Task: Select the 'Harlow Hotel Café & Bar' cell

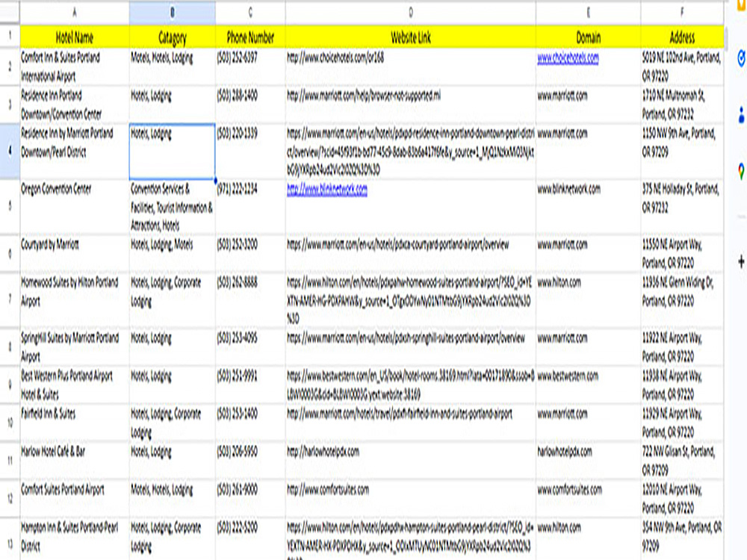Action: point(74,461)
